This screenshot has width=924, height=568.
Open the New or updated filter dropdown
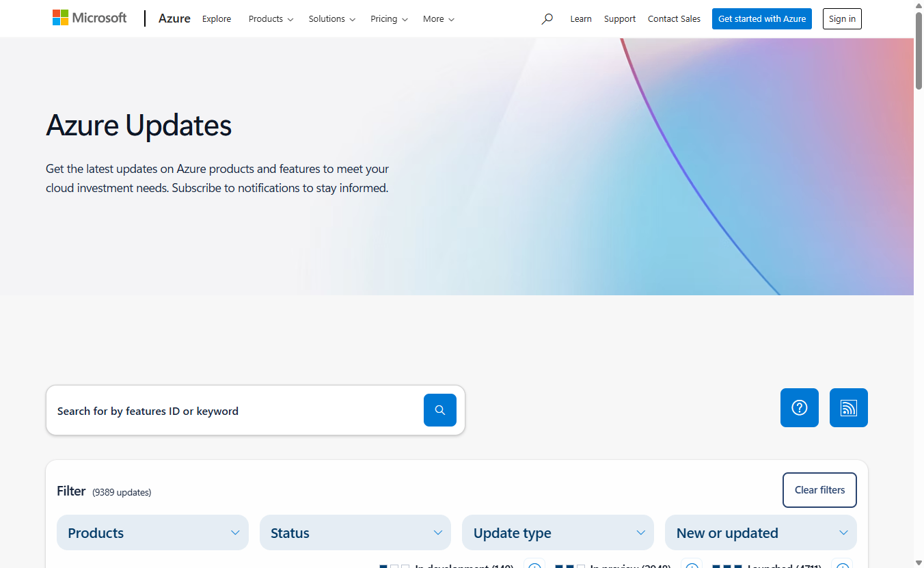(761, 532)
